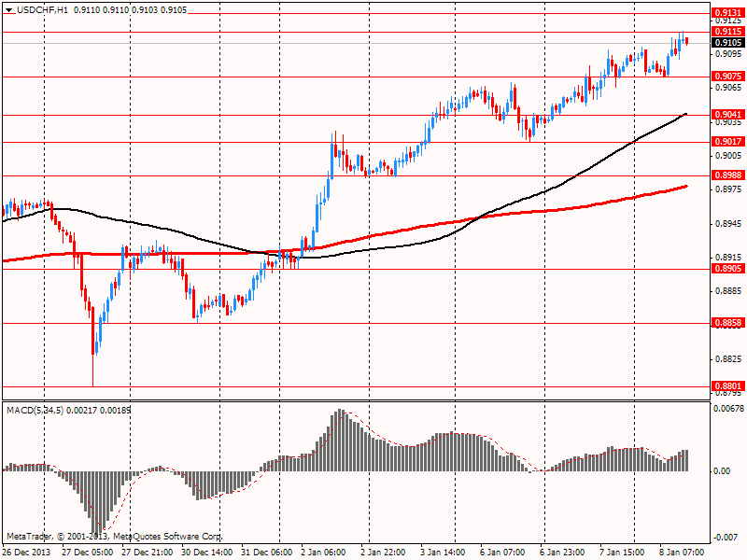Screen dimensions: 747x560
Task: Select the 0.9115 red price level tag
Action: click(x=726, y=31)
